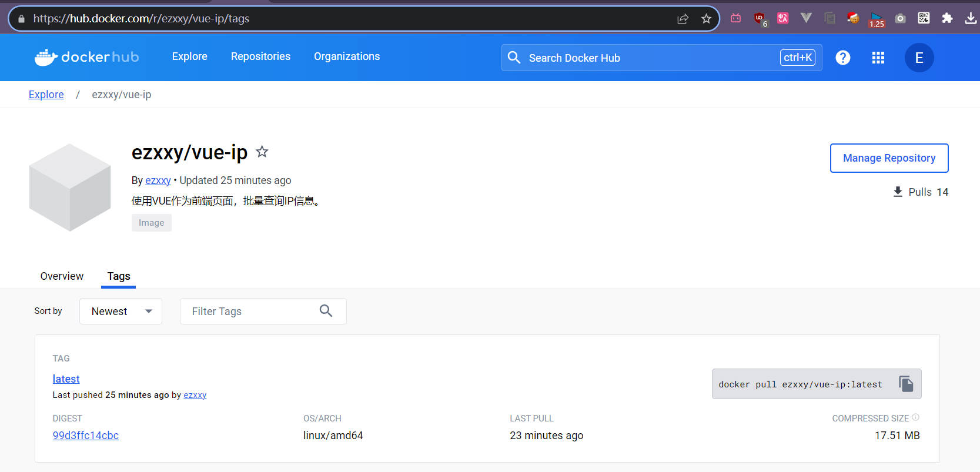Click the ezxxy/vue-ip breadcrumb text
This screenshot has width=980, height=472.
[x=122, y=95]
